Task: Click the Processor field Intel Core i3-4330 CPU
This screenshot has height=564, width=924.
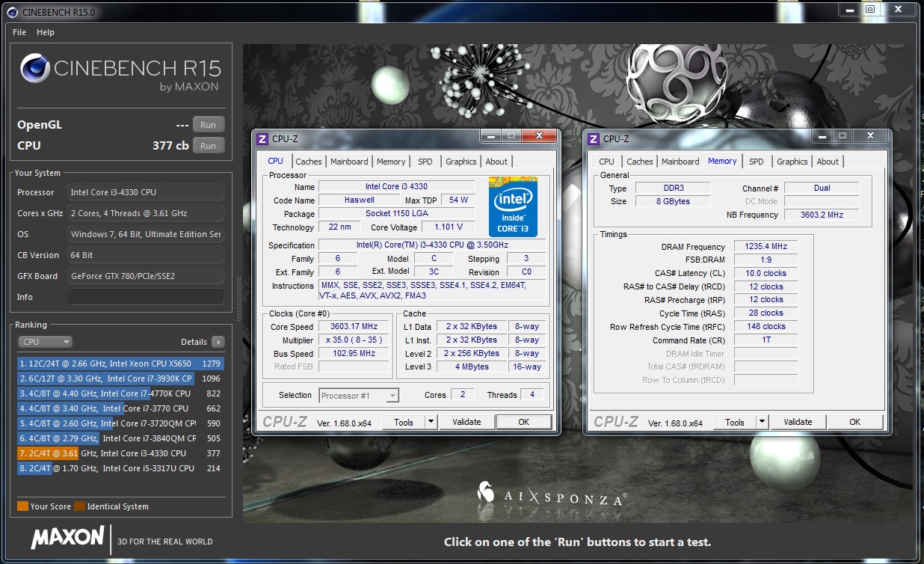Action: click(x=146, y=192)
